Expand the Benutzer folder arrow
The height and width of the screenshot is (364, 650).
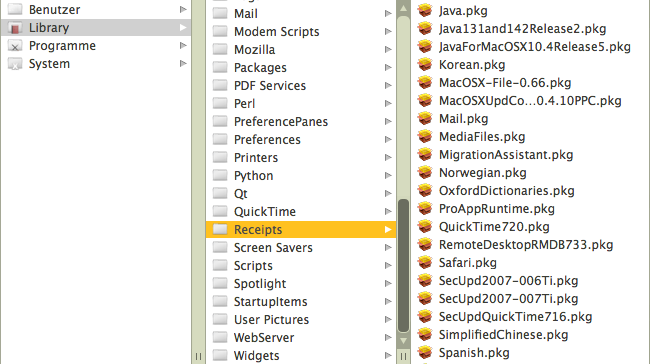point(183,9)
